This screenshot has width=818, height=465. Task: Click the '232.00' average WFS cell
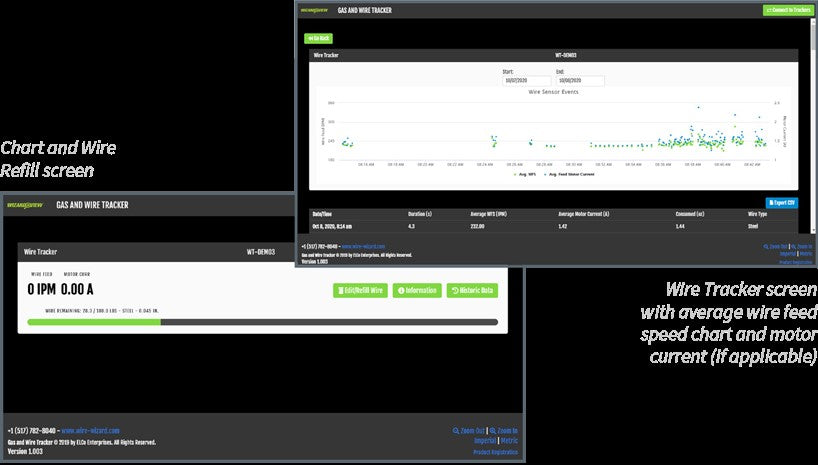coord(477,226)
